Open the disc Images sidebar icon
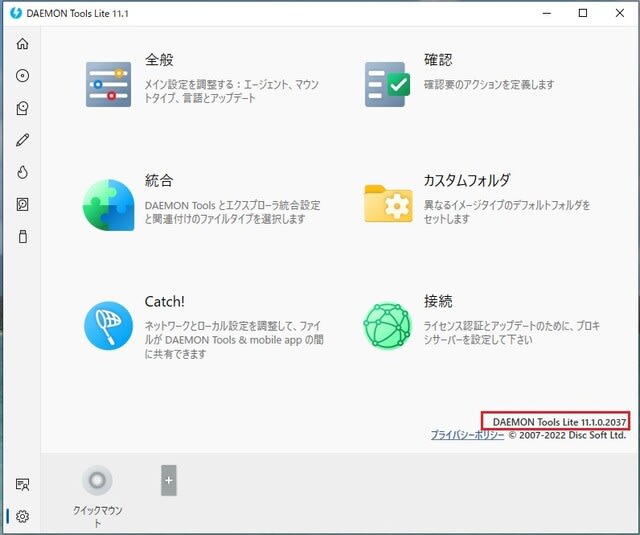The width and height of the screenshot is (640, 535). (x=22, y=75)
